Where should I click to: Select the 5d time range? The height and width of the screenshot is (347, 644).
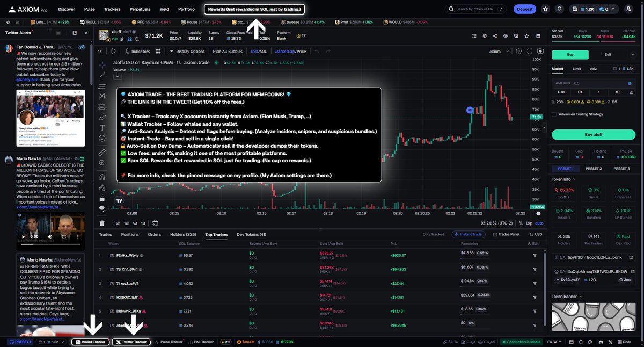pos(135,223)
